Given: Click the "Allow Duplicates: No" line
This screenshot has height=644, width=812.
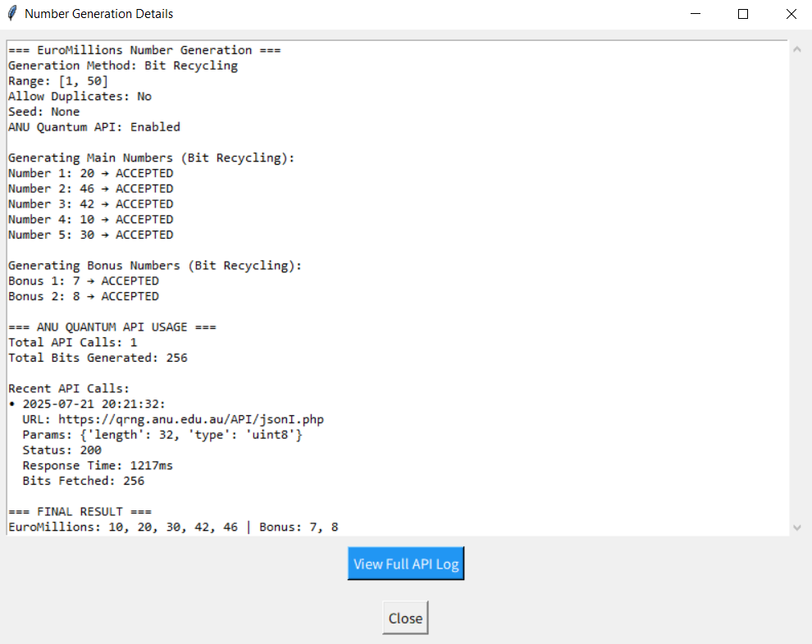Looking at the screenshot, I should [80, 96].
